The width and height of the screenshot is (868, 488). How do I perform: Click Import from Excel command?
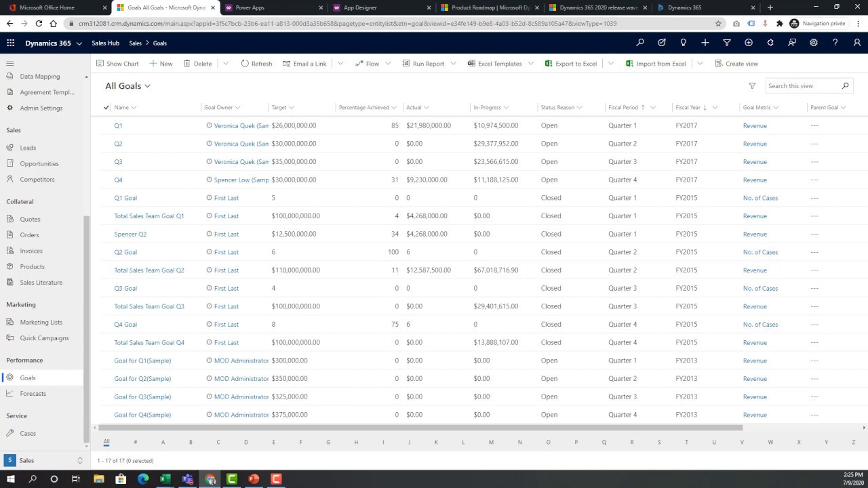pos(656,64)
